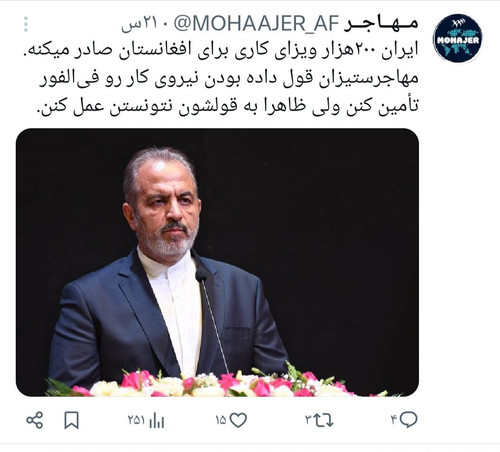Open the attached photo of the man at podium
Screen dimensions: 500x452
(217, 262)
